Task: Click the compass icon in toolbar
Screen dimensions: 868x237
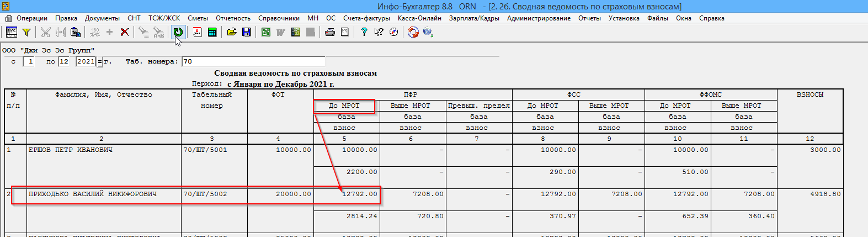Action: (393, 32)
